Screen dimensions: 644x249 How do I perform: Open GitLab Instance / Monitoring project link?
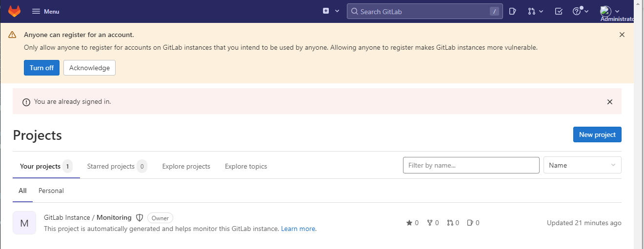(88, 217)
